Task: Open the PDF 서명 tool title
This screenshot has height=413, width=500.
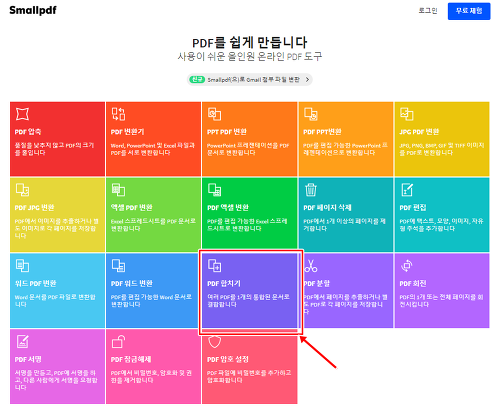Action: (28, 360)
